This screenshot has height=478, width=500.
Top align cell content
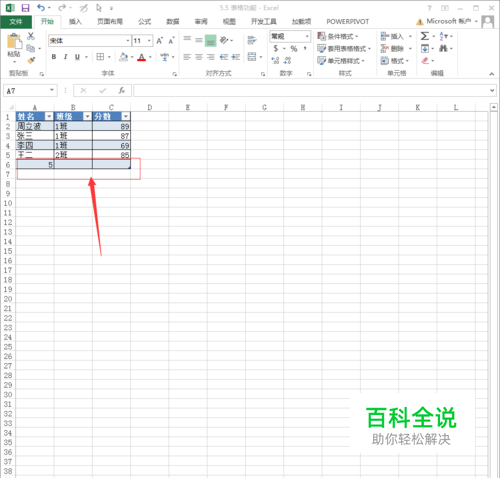tap(187, 40)
